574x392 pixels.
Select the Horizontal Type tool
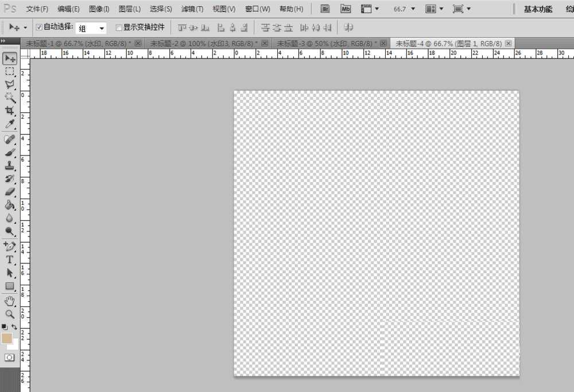[x=10, y=259]
